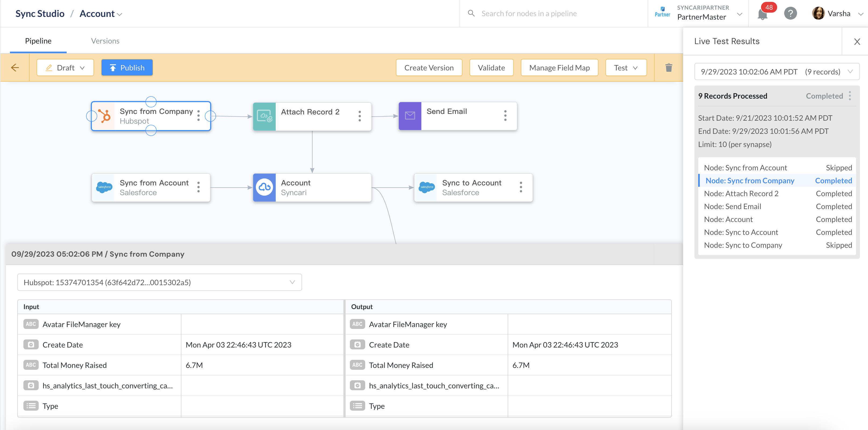
Task: Click Salesforce icon on Sync from Account node
Action: pos(103,187)
